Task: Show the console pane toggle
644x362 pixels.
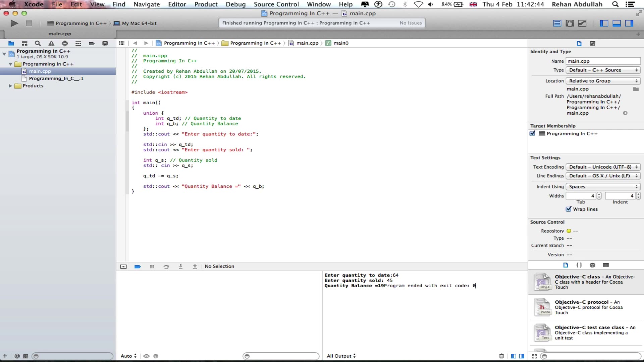Action: point(522,356)
